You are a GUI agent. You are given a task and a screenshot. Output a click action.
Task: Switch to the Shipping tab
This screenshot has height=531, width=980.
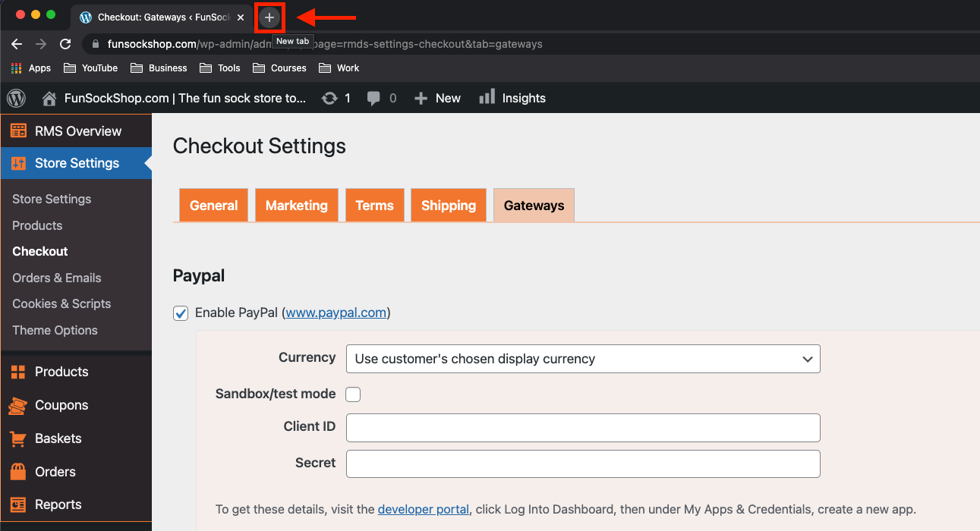(449, 206)
